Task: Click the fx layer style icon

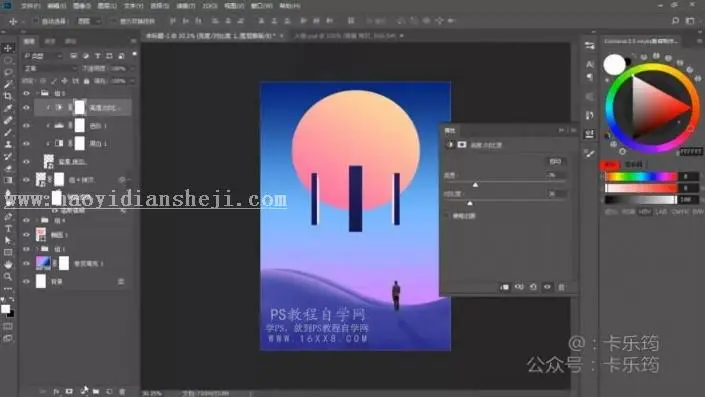Action: (56, 392)
